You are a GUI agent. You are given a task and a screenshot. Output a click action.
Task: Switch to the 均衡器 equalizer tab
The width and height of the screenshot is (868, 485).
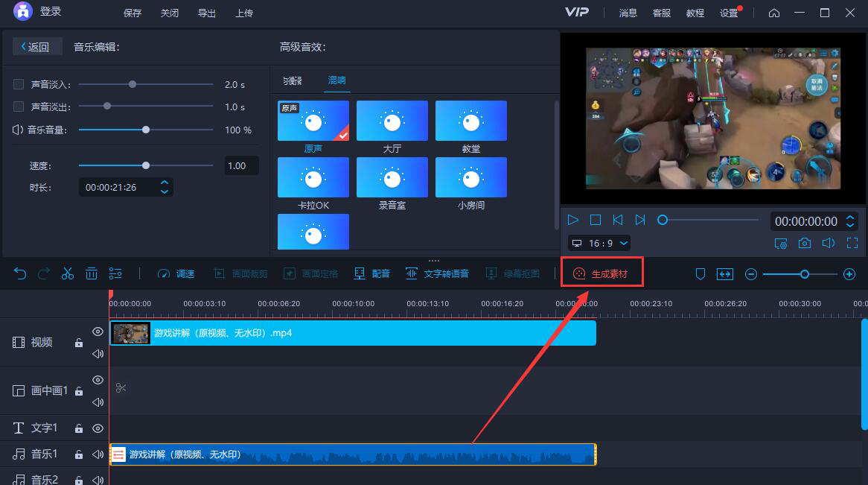[x=293, y=81]
